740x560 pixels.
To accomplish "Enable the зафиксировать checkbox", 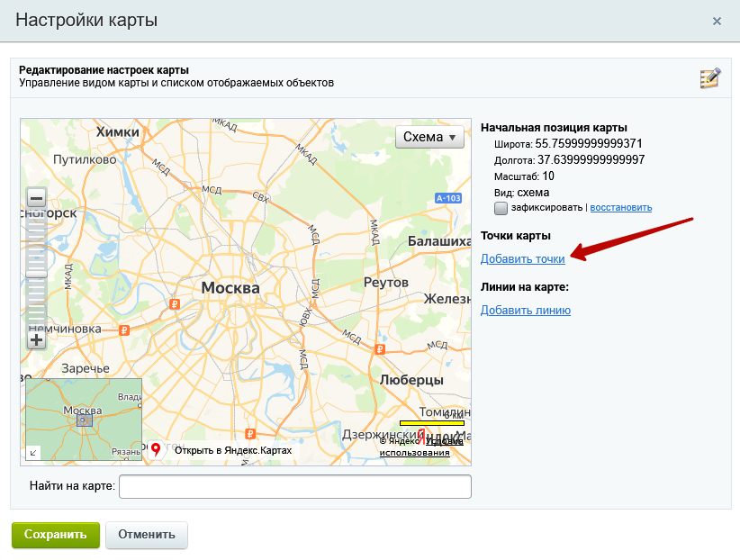I will coord(501,208).
